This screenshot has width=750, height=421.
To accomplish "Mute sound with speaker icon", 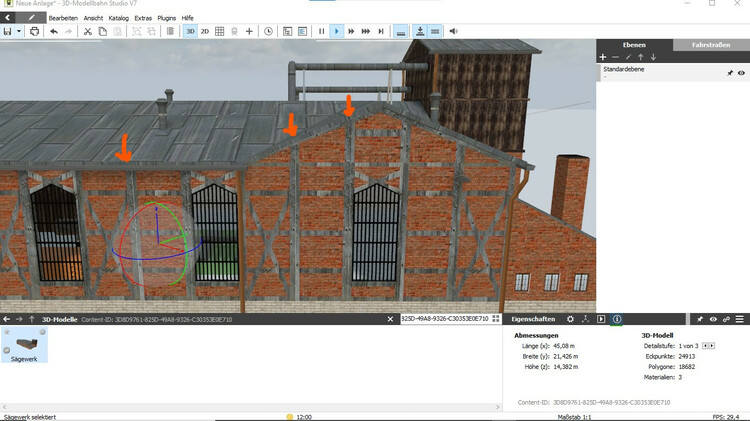I will (x=453, y=31).
